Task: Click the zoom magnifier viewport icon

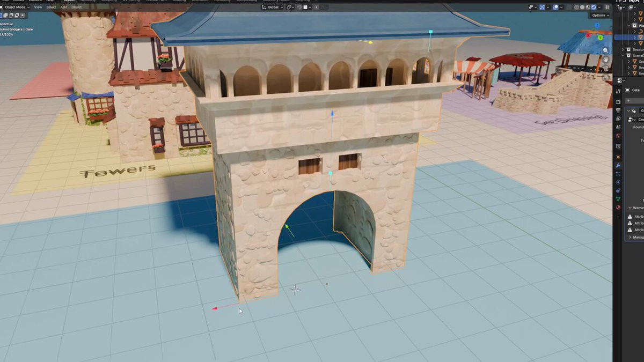Action: click(605, 50)
